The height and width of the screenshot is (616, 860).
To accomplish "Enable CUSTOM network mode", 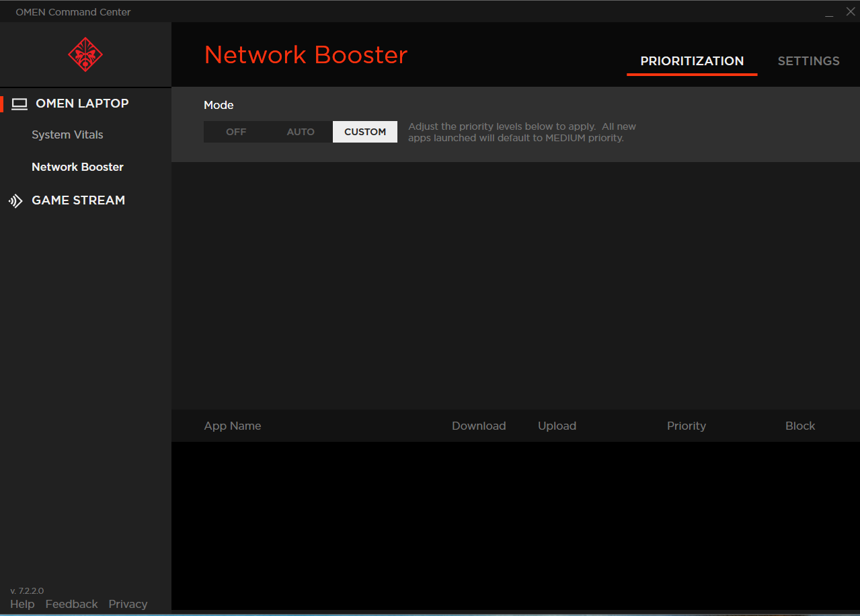I will [364, 132].
